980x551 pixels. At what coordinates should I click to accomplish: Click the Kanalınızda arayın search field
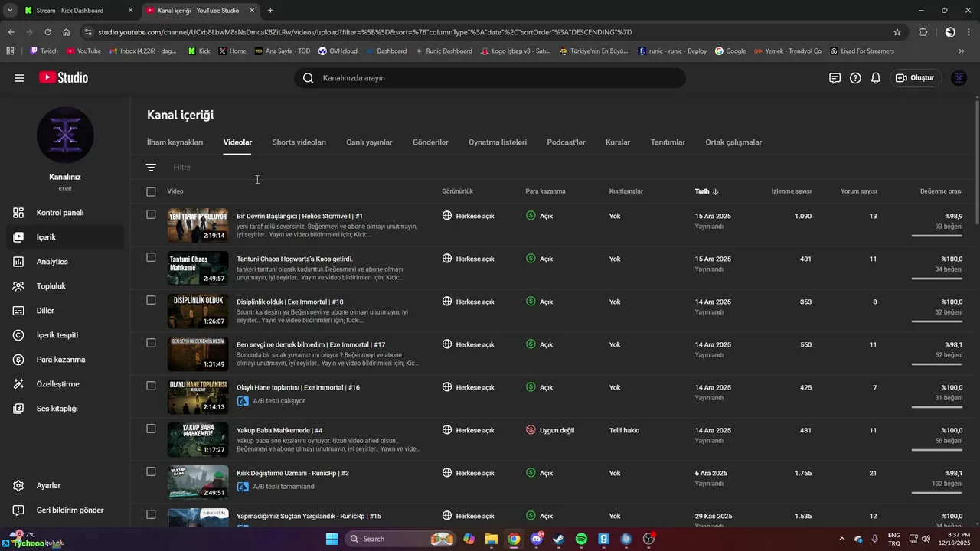490,78
